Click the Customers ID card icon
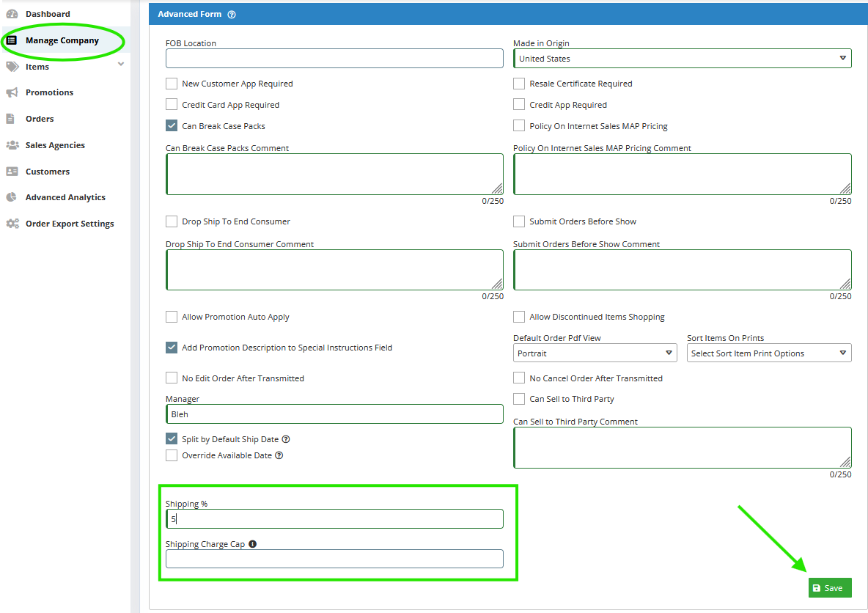 (x=12, y=172)
